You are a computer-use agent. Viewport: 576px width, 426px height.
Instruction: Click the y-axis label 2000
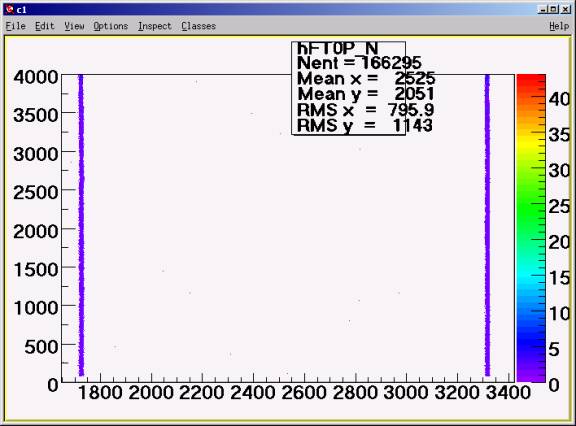pyautogui.click(x=36, y=231)
